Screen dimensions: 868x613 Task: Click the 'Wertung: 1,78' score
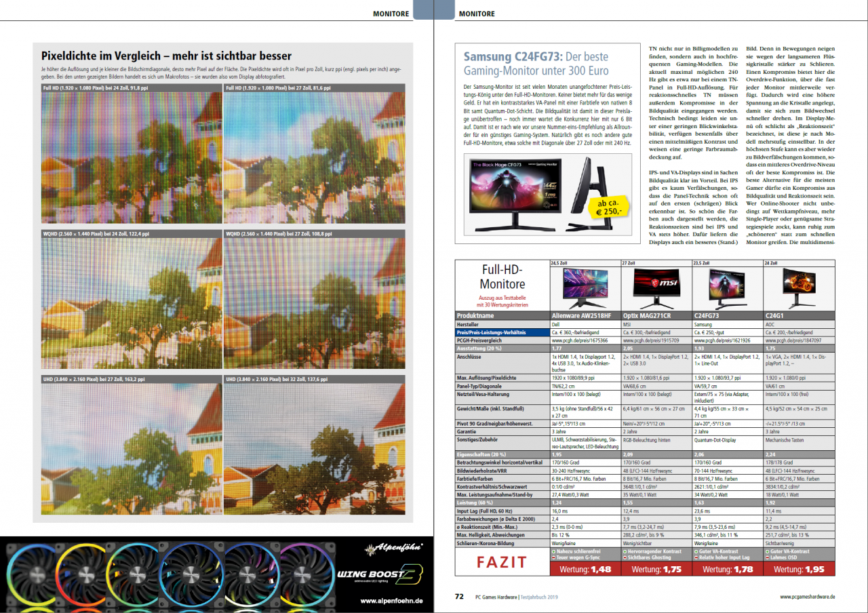tap(728, 570)
